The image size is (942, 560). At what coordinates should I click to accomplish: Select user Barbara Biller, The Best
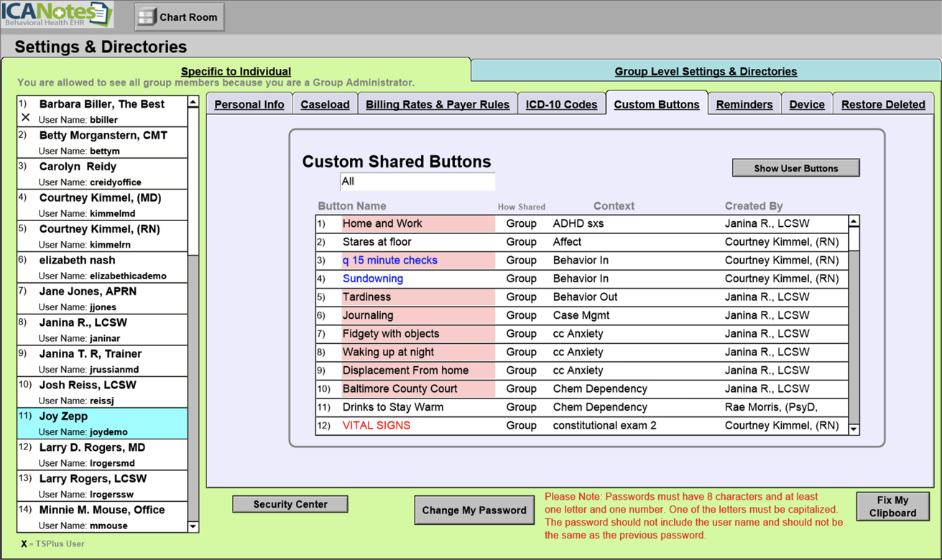(x=102, y=111)
